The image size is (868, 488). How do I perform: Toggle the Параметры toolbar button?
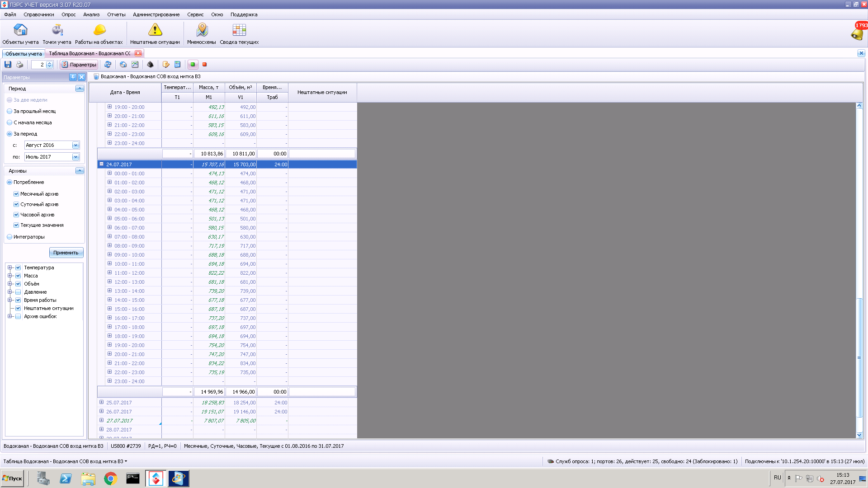point(79,65)
